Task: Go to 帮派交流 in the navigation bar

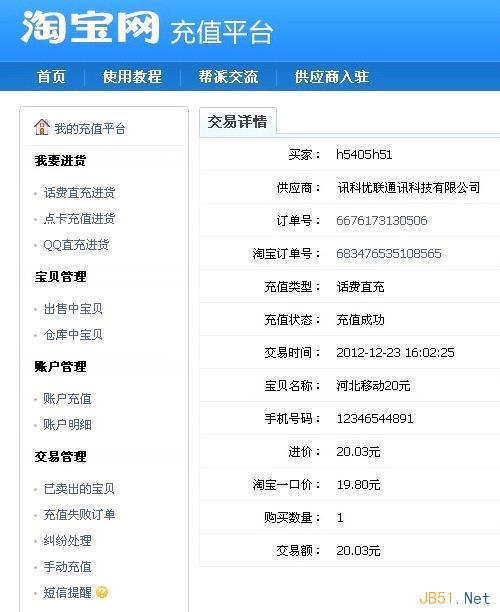Action: tap(228, 76)
